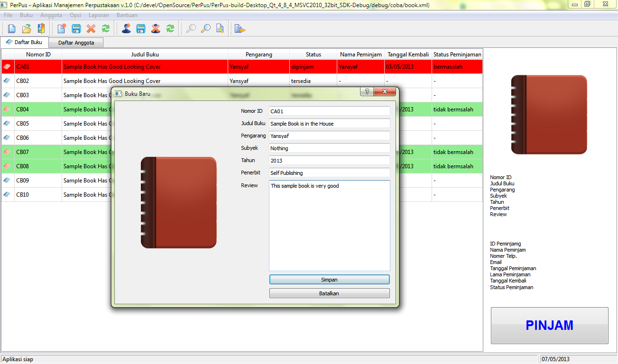
Task: Open the Laporan menu
Action: [99, 15]
